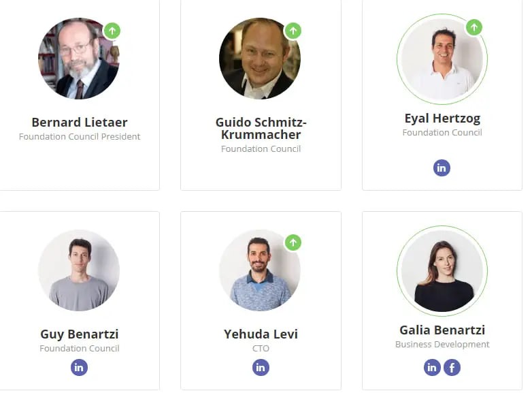Click Yehuda Levi's CTO title text
This screenshot has width=532, height=393.
click(261, 348)
